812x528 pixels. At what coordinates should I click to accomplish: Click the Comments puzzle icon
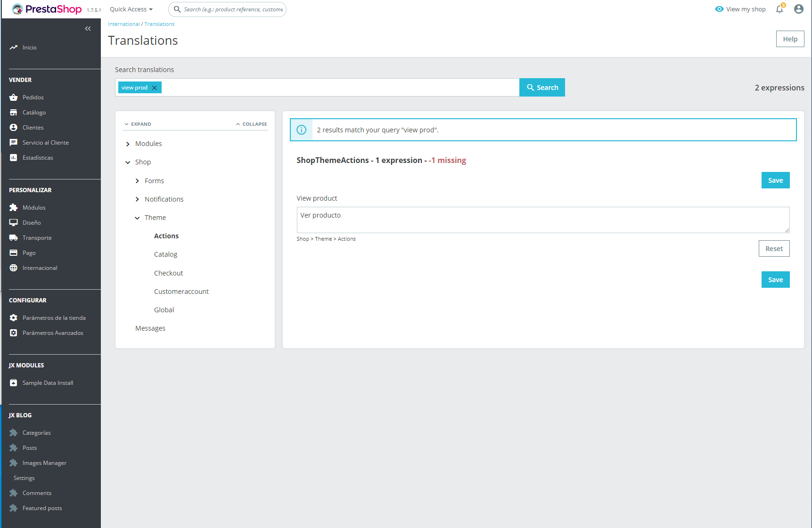(x=13, y=493)
